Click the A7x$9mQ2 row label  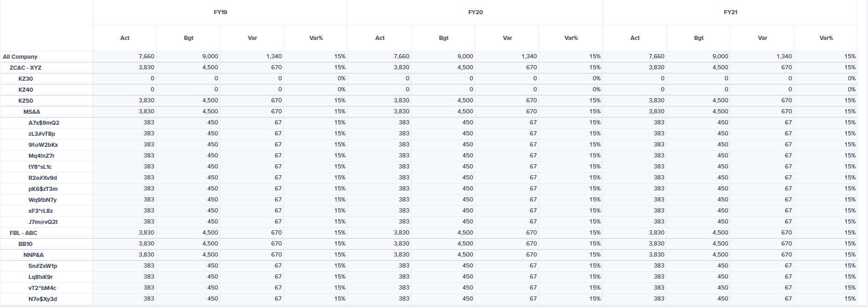pyautogui.click(x=44, y=123)
